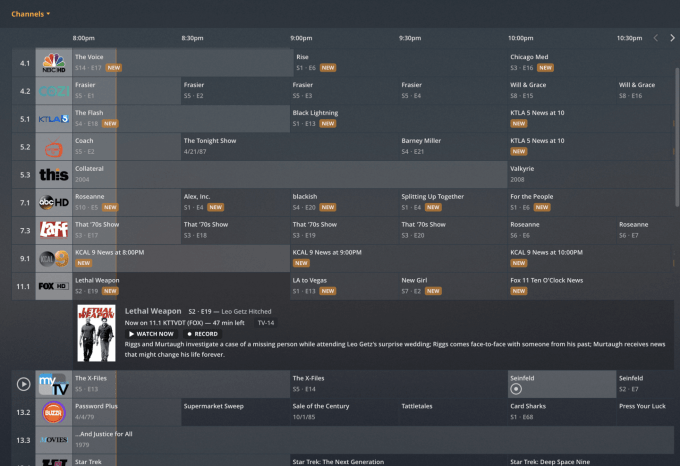Click WATCH NOW for Lethal Weapon
This screenshot has width=680, height=466.
[151, 334]
